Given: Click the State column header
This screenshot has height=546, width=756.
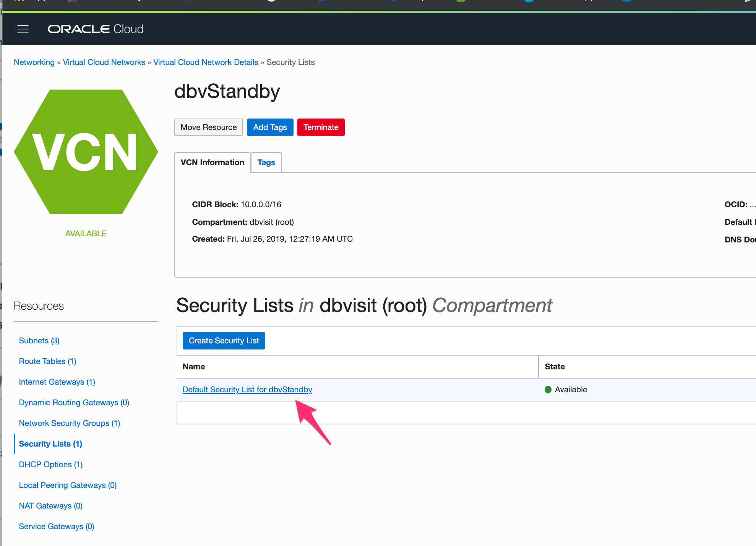Looking at the screenshot, I should coord(555,367).
